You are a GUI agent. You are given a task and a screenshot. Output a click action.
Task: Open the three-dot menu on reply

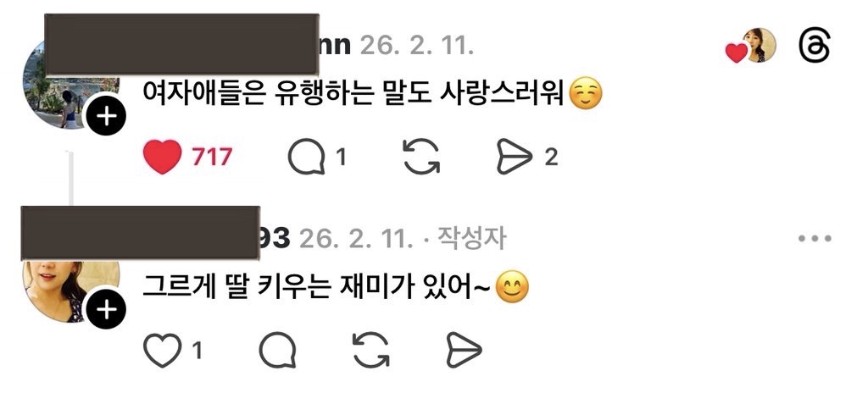pos(815,239)
